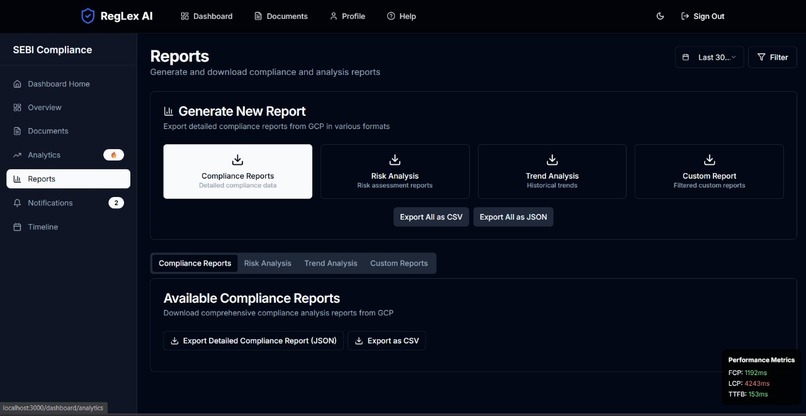This screenshot has height=416, width=806.
Task: Go to Profile in the top navigation
Action: coord(347,16)
